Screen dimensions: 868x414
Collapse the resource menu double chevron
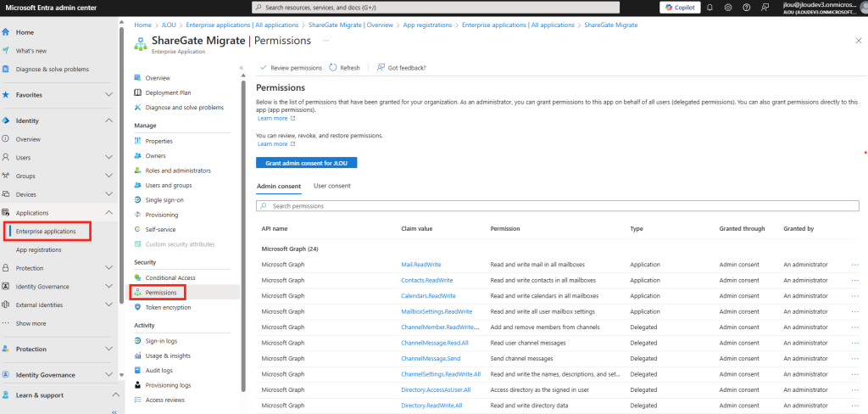(242, 68)
